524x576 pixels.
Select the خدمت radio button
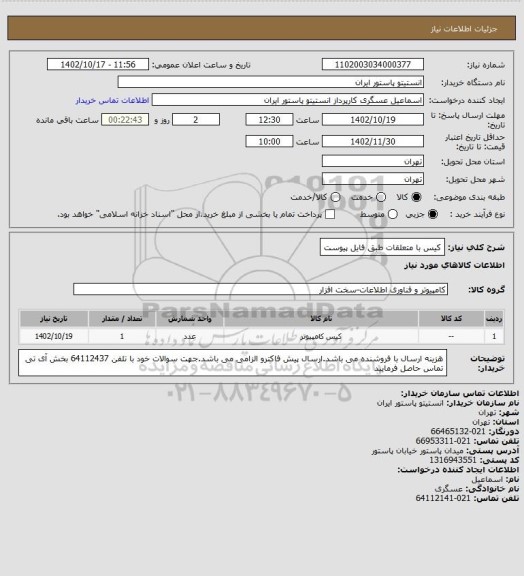(x=381, y=197)
